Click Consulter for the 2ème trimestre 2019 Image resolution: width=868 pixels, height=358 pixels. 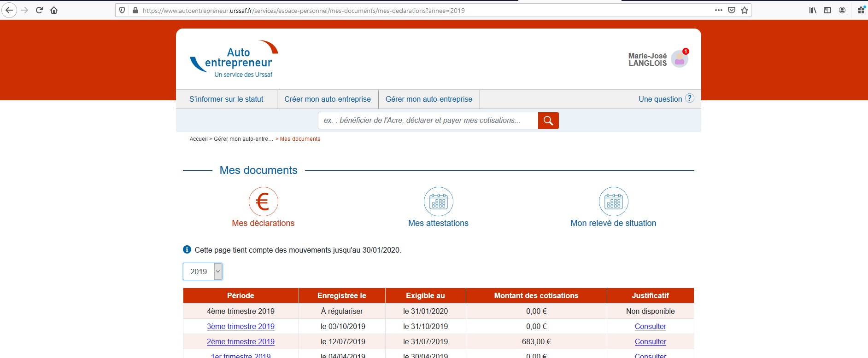(650, 341)
